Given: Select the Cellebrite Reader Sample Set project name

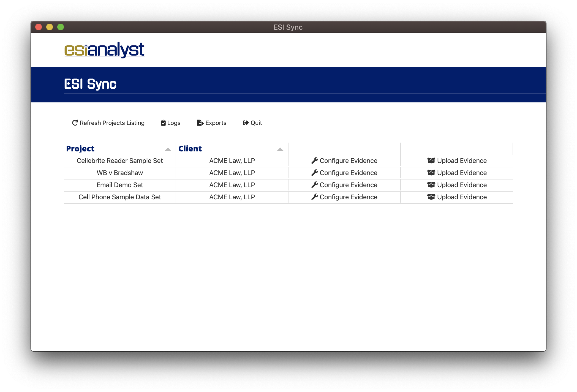Looking at the screenshot, I should (120, 161).
